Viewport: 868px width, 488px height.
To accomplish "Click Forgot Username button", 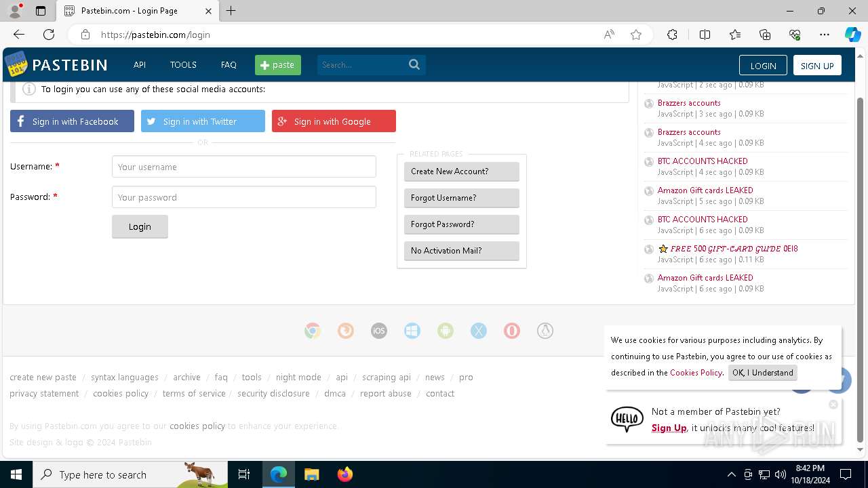I will tap(461, 198).
